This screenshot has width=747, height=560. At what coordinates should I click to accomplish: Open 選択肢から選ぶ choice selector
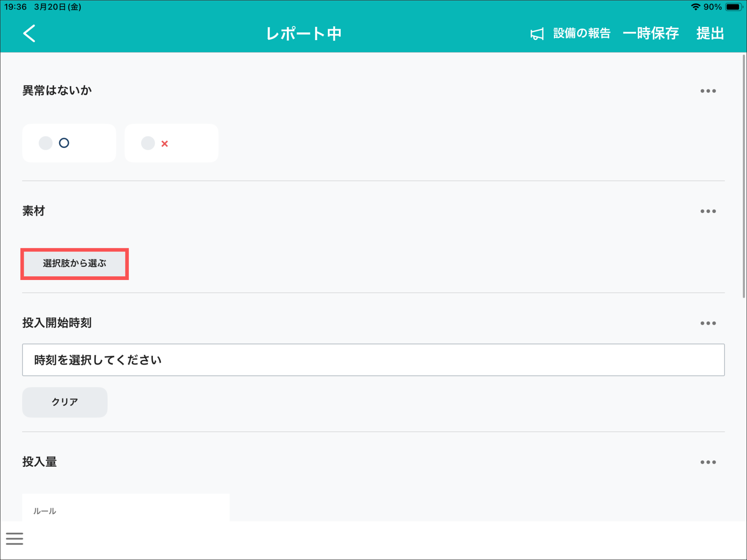[74, 264]
